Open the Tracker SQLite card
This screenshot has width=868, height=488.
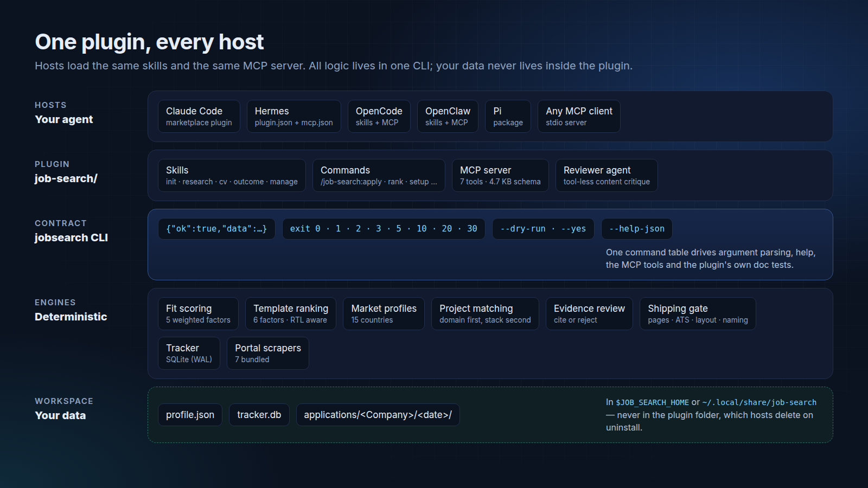tap(189, 353)
